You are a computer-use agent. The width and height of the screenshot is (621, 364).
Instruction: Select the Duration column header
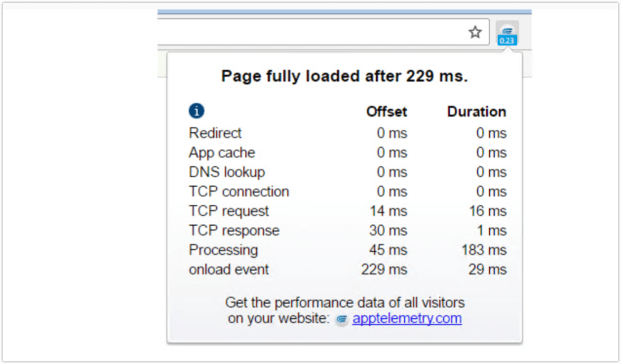[477, 111]
